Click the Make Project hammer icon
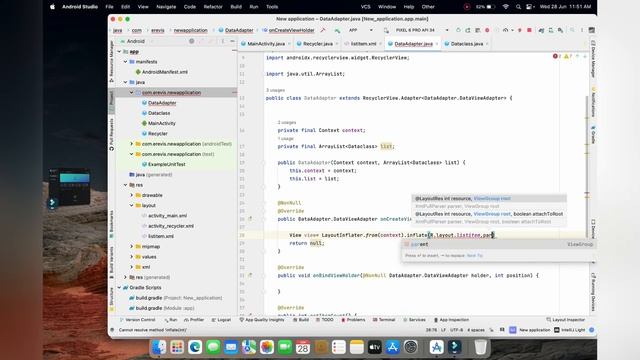 323,30
